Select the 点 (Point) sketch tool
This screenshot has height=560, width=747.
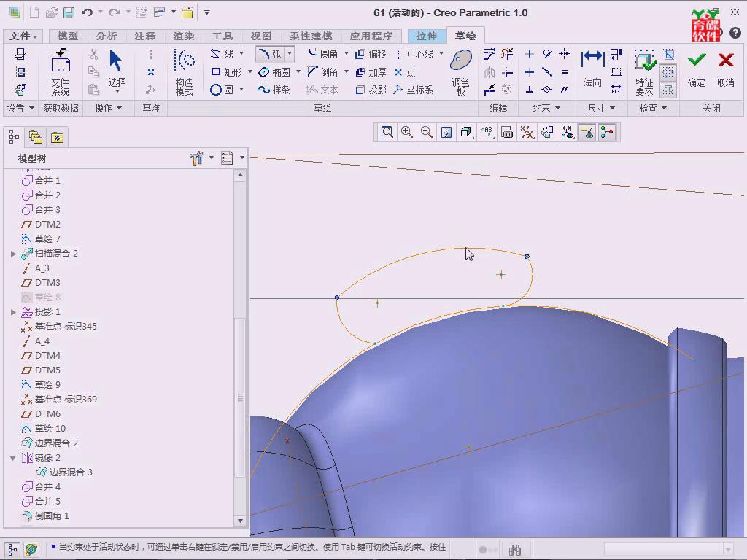pyautogui.click(x=405, y=72)
